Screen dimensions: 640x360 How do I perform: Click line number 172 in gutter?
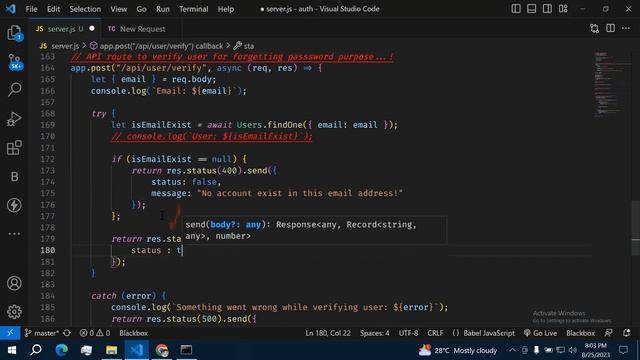click(x=47, y=159)
